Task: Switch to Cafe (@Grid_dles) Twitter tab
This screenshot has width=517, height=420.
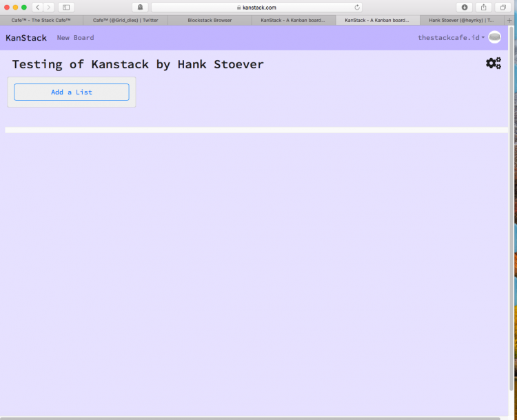Action: pyautogui.click(x=125, y=20)
